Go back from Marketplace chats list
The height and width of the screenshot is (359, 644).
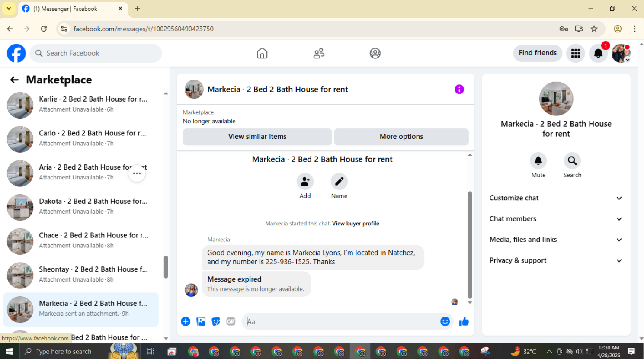coord(14,80)
